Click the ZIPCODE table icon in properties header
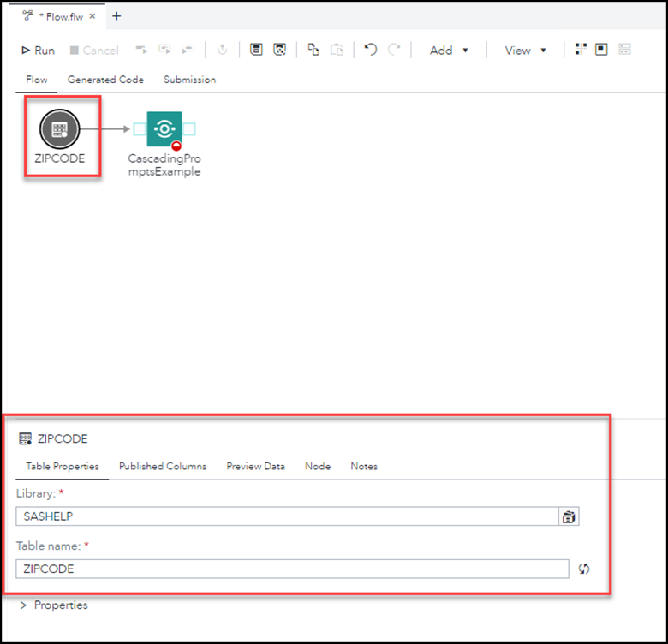Image resolution: width=668 pixels, height=644 pixels. point(25,438)
